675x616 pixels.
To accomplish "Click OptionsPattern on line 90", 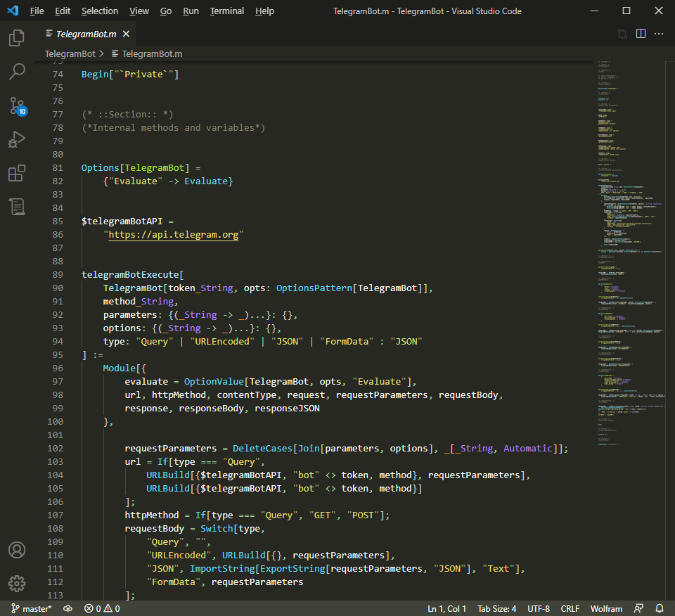I will [x=314, y=288].
